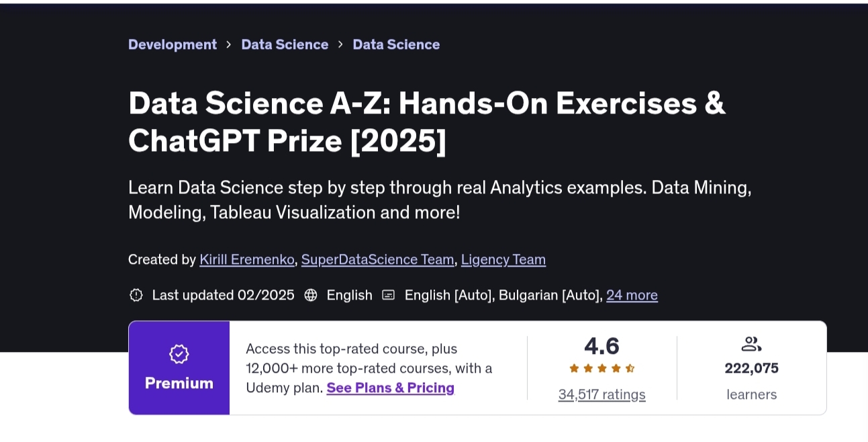Click the course title heading
868x442 pixels.
point(426,122)
